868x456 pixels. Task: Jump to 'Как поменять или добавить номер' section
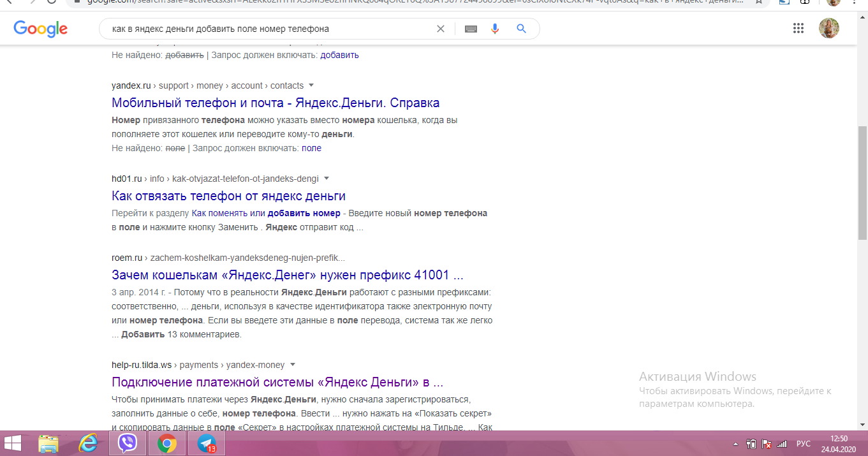pyautogui.click(x=266, y=213)
